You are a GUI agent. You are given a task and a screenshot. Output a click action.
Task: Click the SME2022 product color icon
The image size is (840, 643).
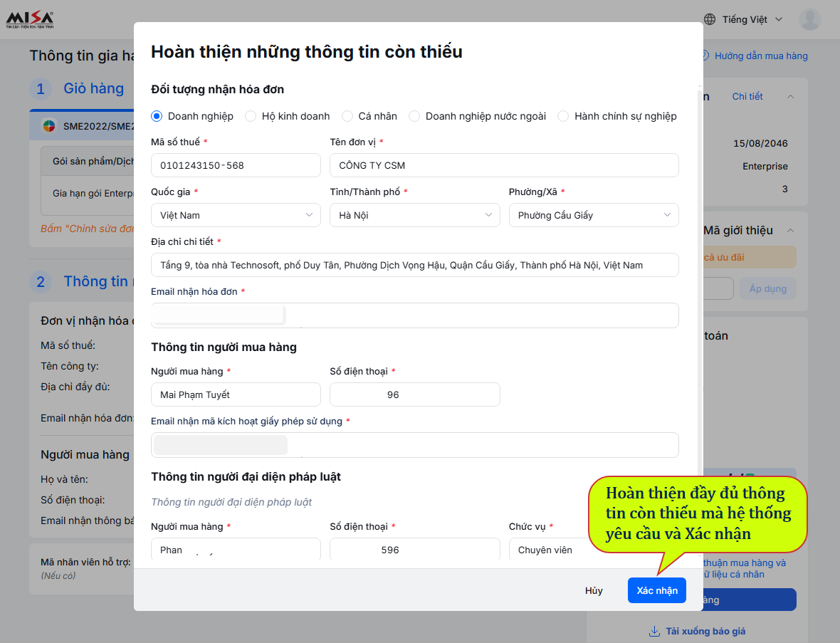pos(48,126)
